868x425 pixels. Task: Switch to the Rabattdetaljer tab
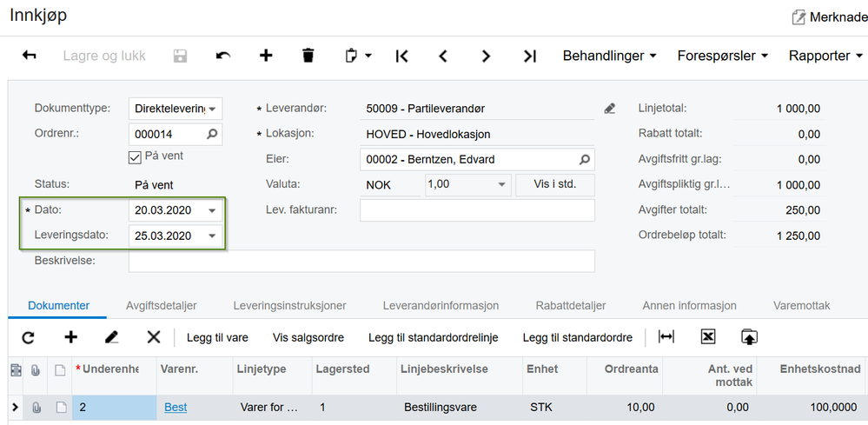(571, 305)
